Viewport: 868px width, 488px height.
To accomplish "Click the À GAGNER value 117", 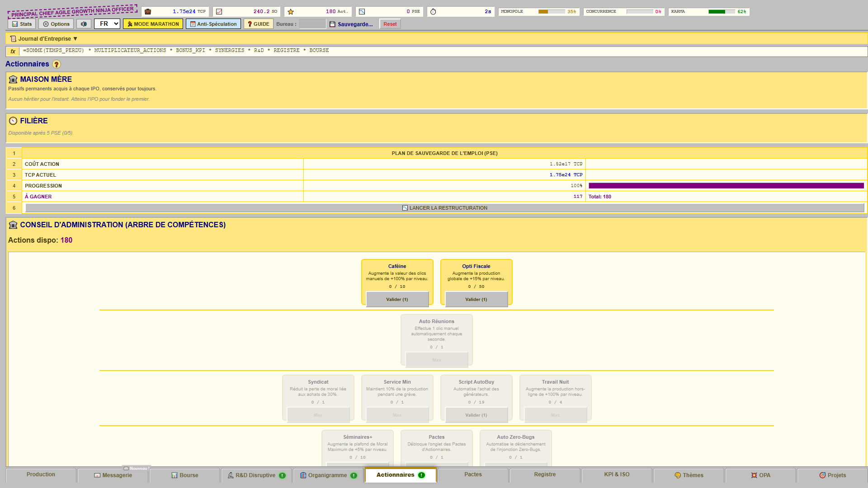I will (x=578, y=197).
